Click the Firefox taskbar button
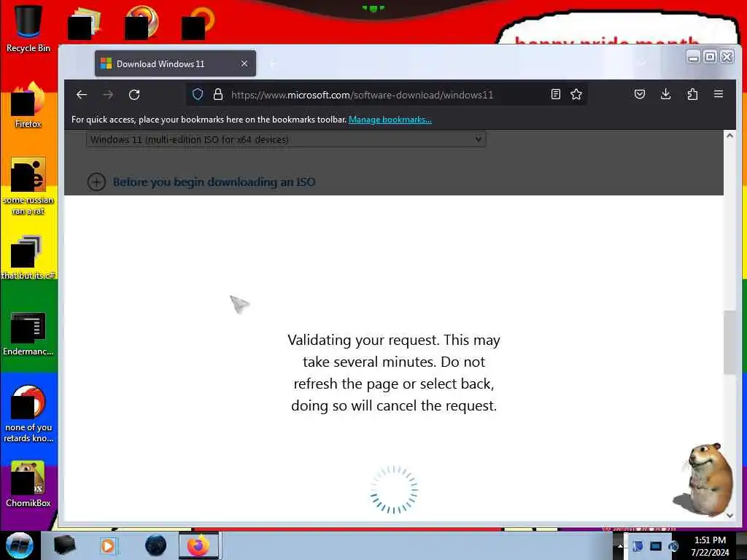747x560 pixels. (198, 545)
